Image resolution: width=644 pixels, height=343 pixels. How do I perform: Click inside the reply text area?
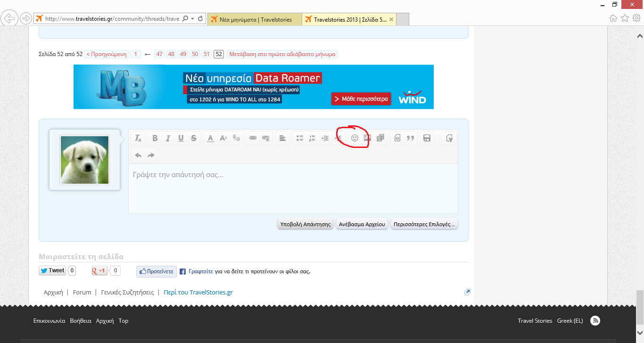(292, 188)
